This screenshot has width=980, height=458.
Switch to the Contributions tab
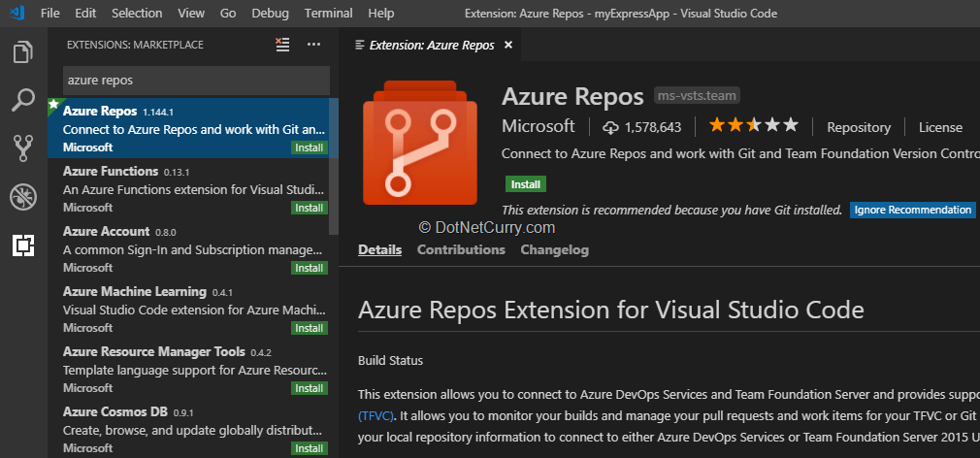pos(461,250)
